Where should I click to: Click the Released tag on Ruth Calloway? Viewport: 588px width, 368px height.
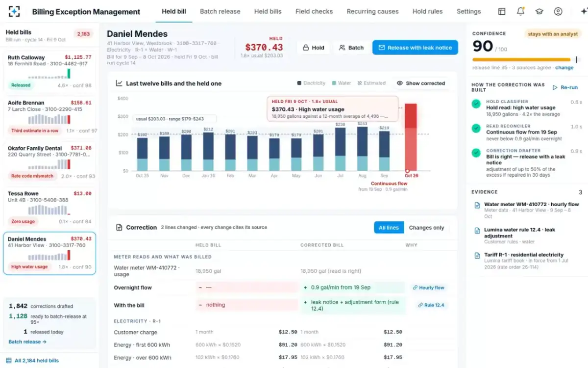click(x=21, y=85)
